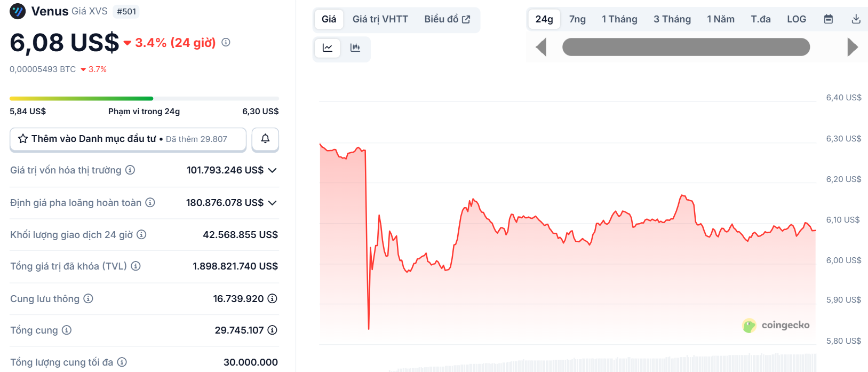Click the coingecko logo watermark on the chart
The image size is (868, 372).
tap(776, 325)
